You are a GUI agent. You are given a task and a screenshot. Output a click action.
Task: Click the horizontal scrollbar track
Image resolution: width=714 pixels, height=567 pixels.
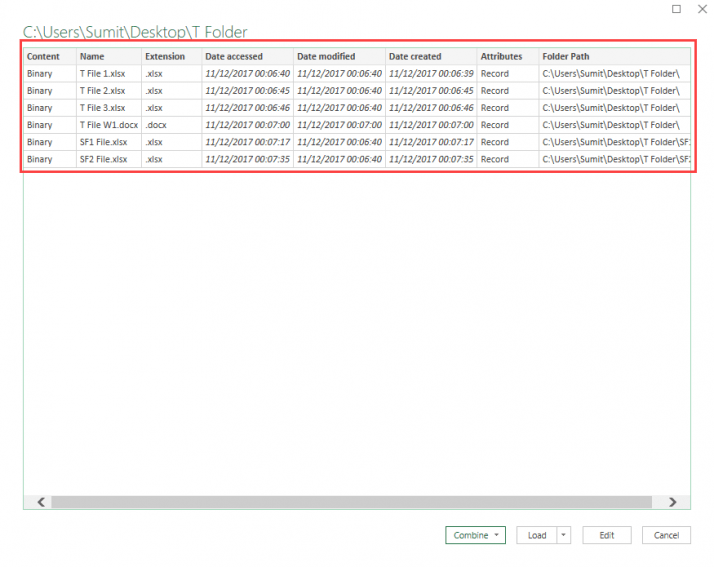tap(352, 502)
